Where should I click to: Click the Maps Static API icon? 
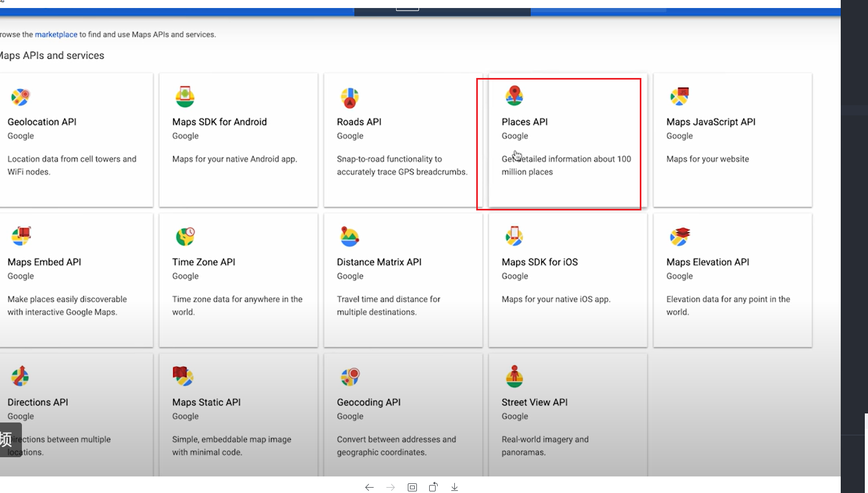point(183,376)
